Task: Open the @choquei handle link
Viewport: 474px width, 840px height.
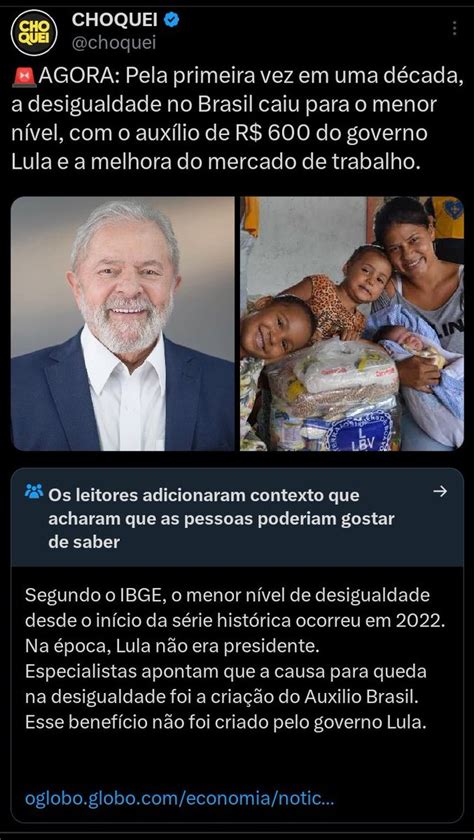Action: click(114, 44)
